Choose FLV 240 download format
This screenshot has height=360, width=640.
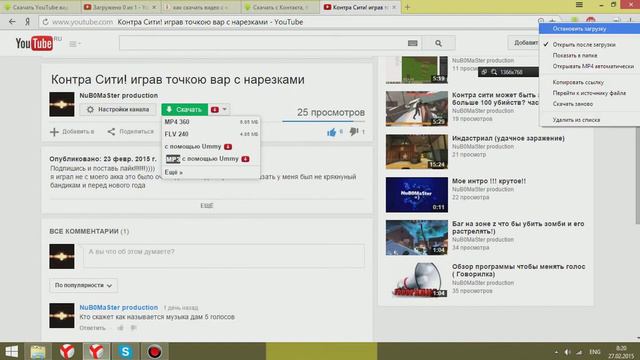211,134
